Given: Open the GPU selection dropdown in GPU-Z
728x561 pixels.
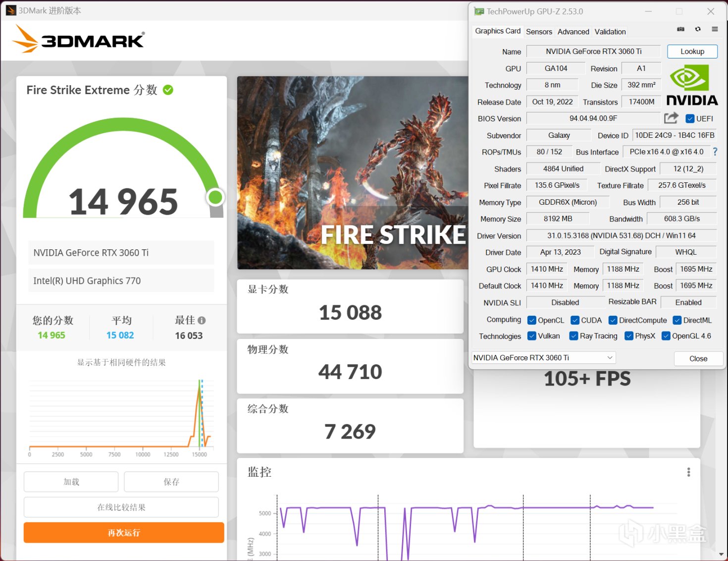Looking at the screenshot, I should point(543,358).
